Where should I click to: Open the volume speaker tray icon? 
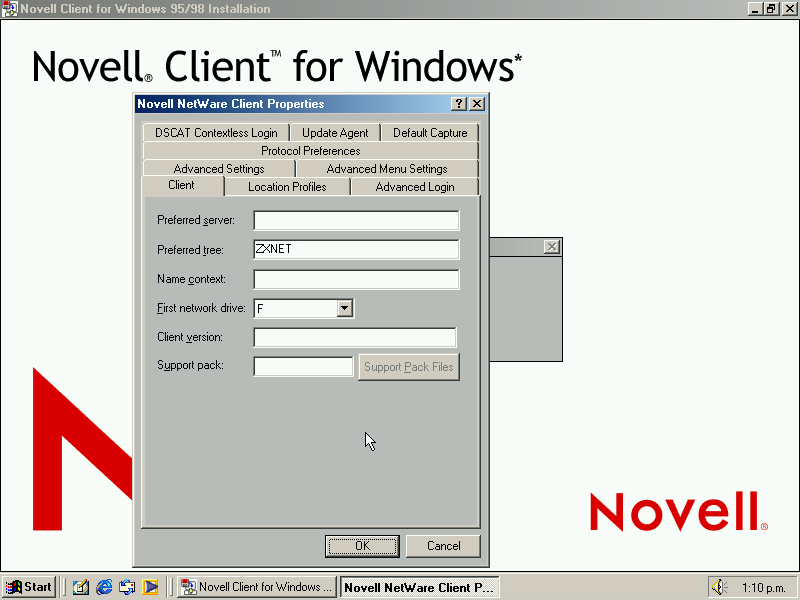(719, 587)
